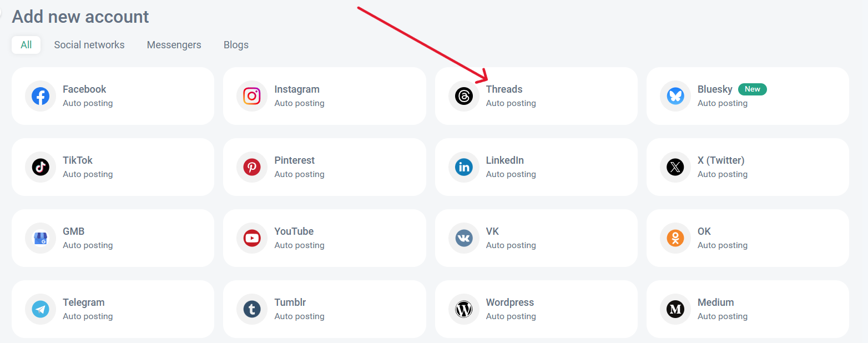Open the Social networks tab
Image resolution: width=868 pixels, height=343 pixels.
pyautogui.click(x=89, y=45)
